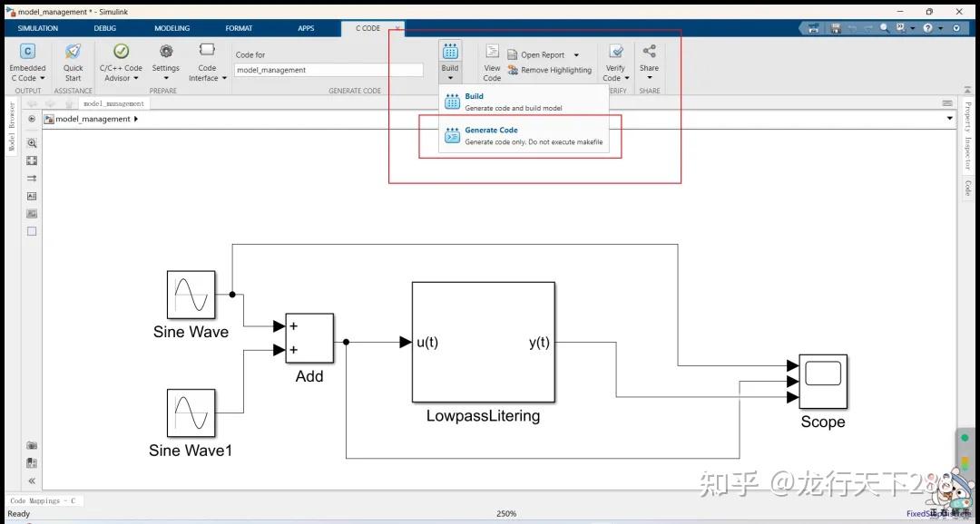The image size is (980, 524).
Task: Select the Sine Wave block
Action: (x=191, y=295)
